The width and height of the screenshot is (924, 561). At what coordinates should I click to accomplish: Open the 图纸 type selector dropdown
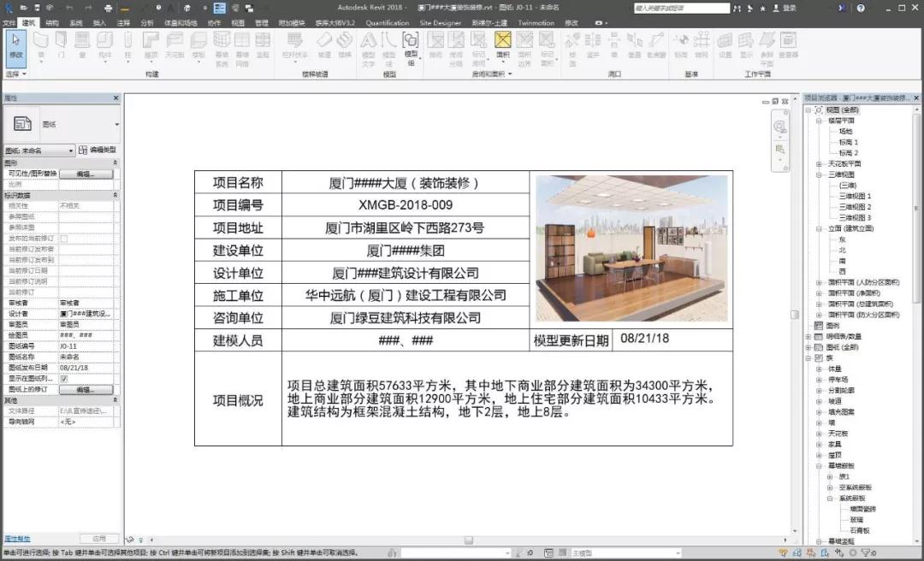coord(116,124)
